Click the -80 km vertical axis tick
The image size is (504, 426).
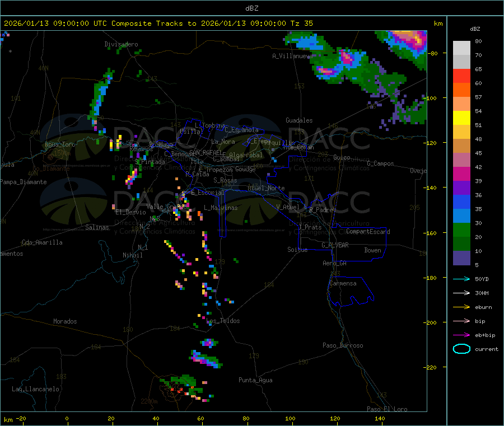coord(434,53)
